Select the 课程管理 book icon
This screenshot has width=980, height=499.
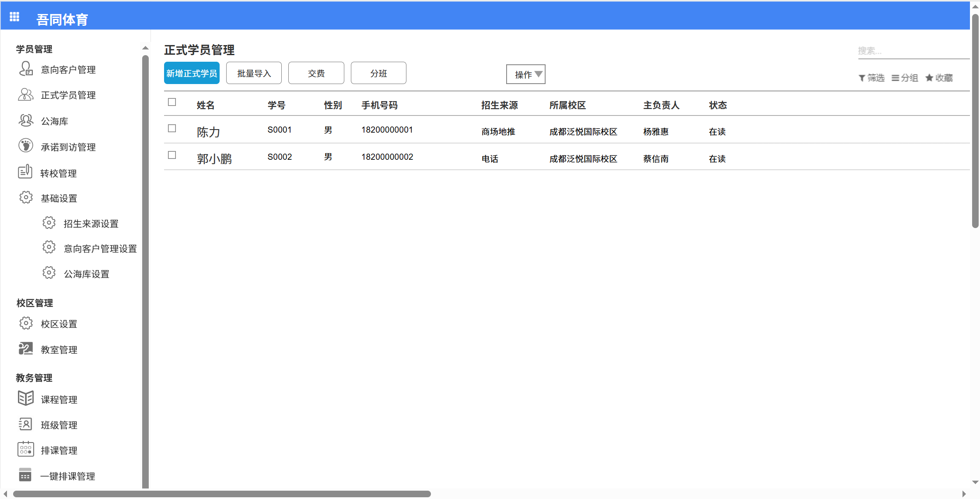coord(25,398)
